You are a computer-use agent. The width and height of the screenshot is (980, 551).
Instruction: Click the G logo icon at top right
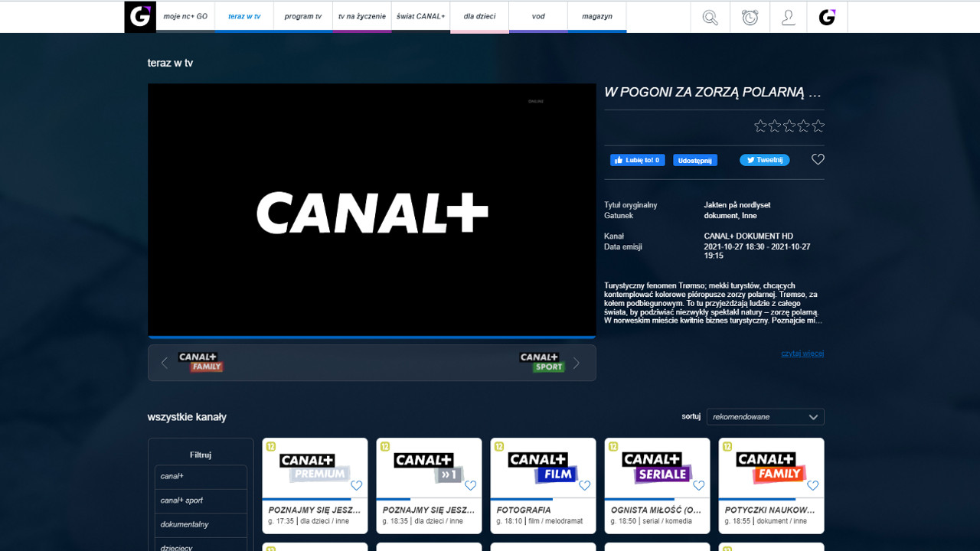point(827,17)
